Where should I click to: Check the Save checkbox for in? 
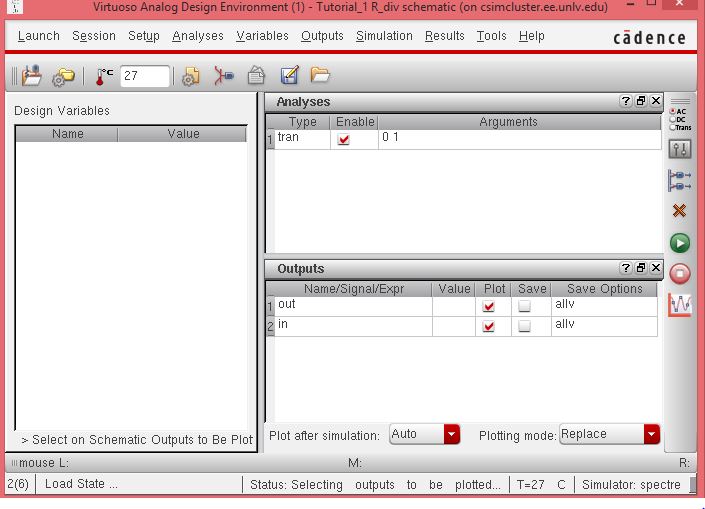click(523, 327)
